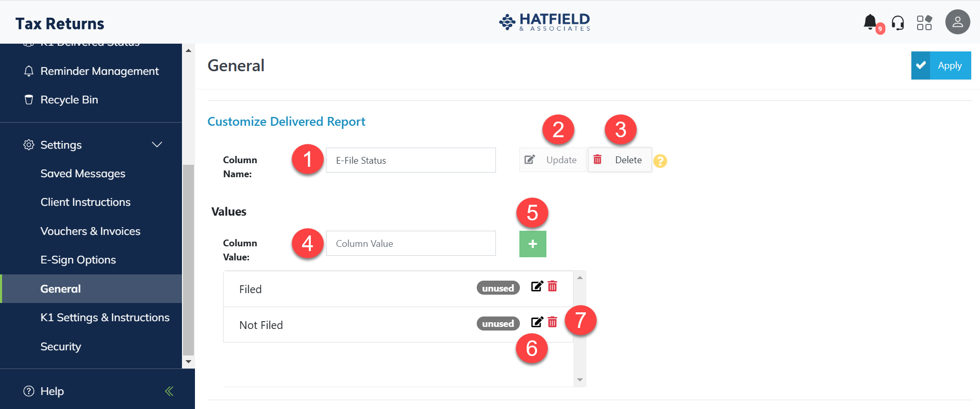This screenshot has height=409, width=980.
Task: Delete the Filed value using trash icon
Action: tap(553, 286)
